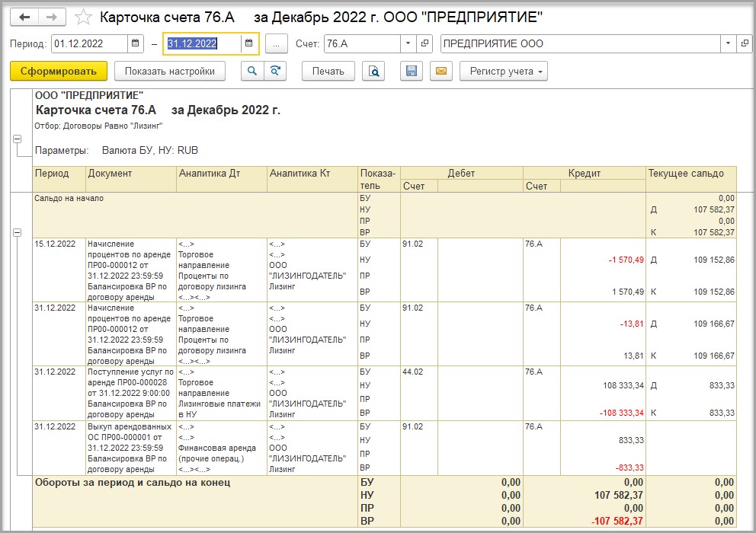The image size is (756, 533).
Task: Add report to favorites with star icon
Action: (x=83, y=18)
